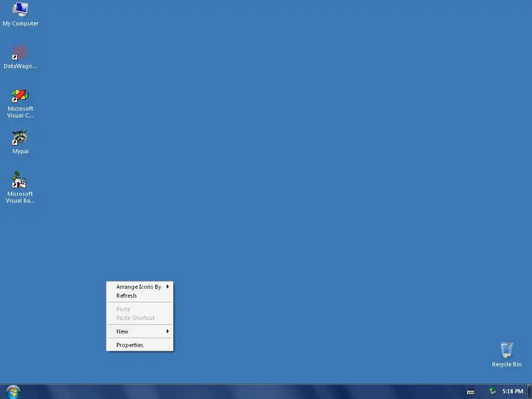
Task: Click the keyboard icon in the system tray
Action: point(471,392)
